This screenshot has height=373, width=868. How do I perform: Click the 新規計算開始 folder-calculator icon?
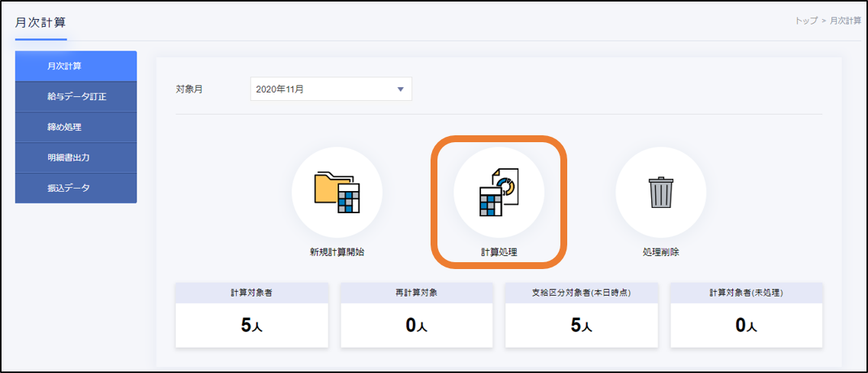337,193
